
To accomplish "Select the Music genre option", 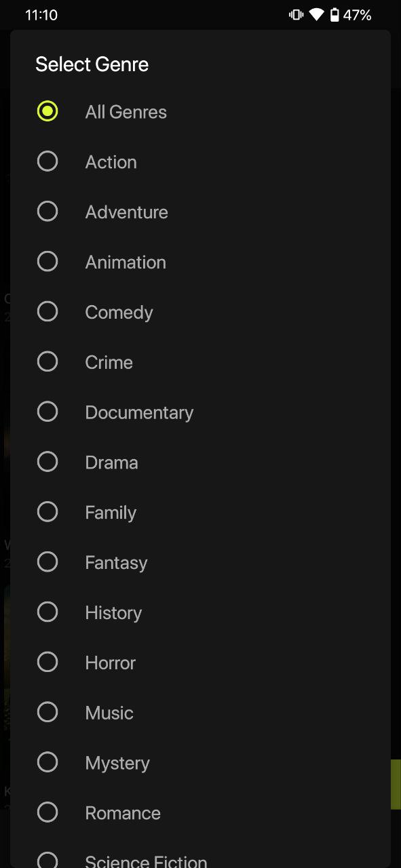I will click(47, 712).
